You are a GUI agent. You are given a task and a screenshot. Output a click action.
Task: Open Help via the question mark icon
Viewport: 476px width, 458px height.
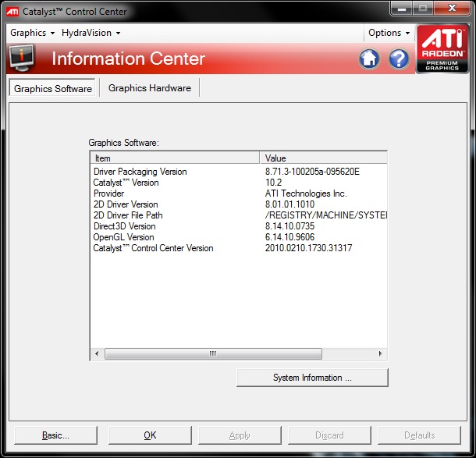[x=399, y=59]
